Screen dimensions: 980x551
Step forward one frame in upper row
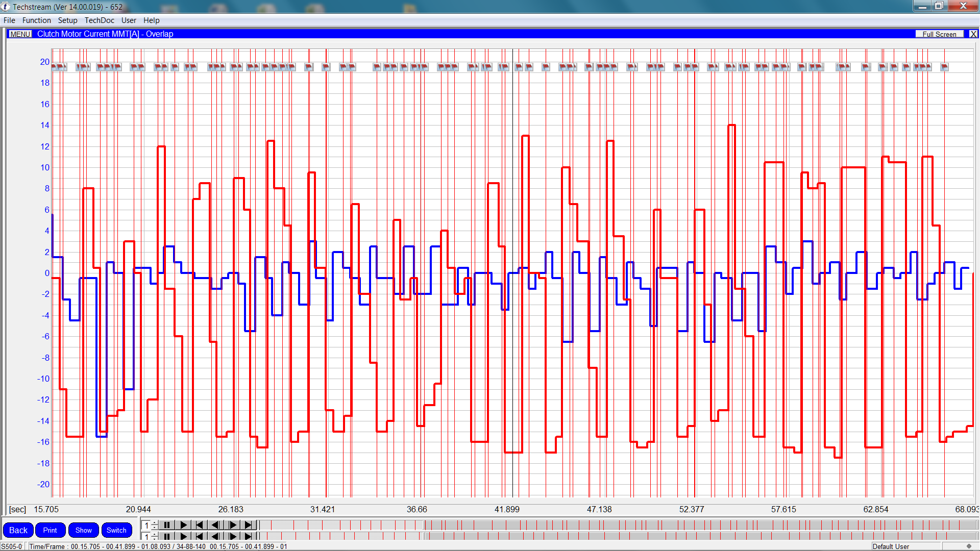click(232, 525)
